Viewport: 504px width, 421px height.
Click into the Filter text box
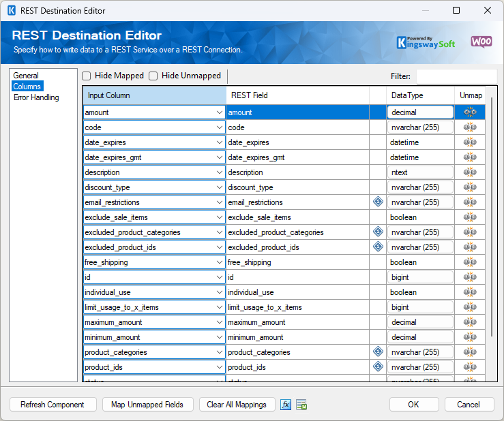(x=456, y=76)
